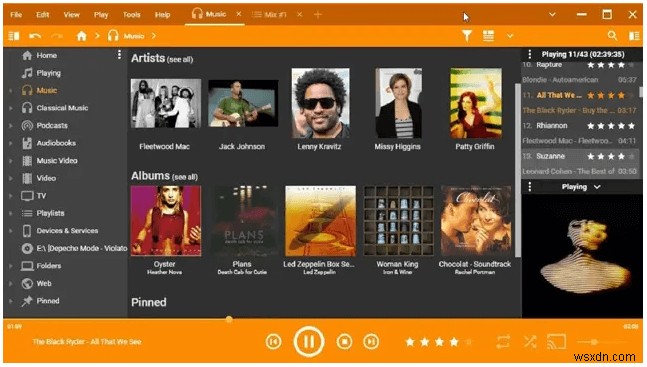Adjust the volume slider knob

point(594,342)
